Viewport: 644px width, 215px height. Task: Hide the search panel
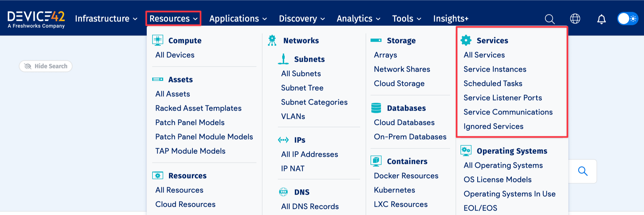coord(46,66)
